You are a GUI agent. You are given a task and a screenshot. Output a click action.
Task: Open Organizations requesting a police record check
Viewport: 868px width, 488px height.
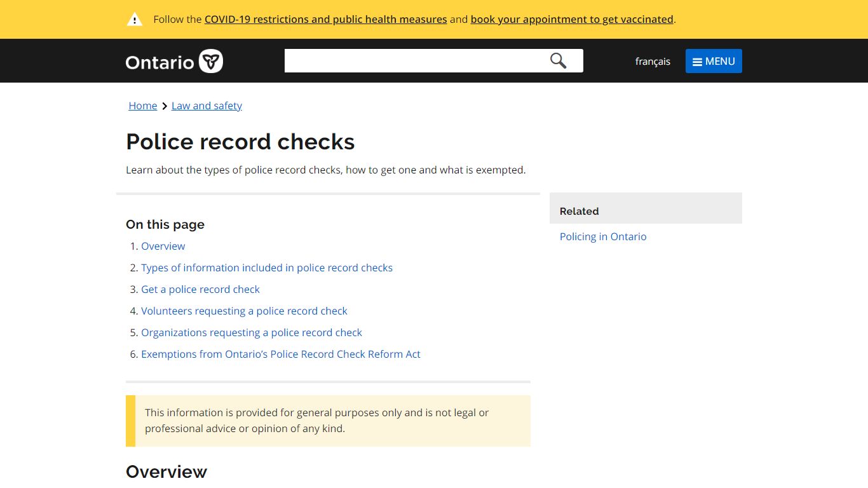point(252,333)
